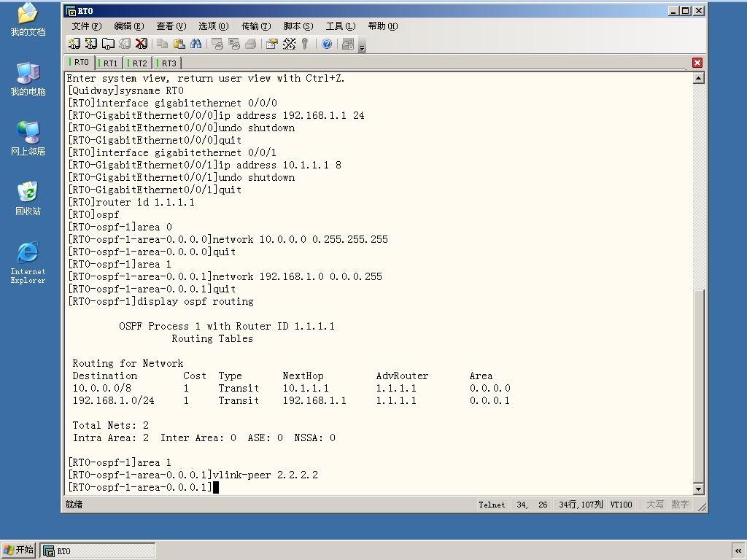This screenshot has width=747, height=560.
Task: Click the Quick Connect lightning icon
Action: coord(90,44)
